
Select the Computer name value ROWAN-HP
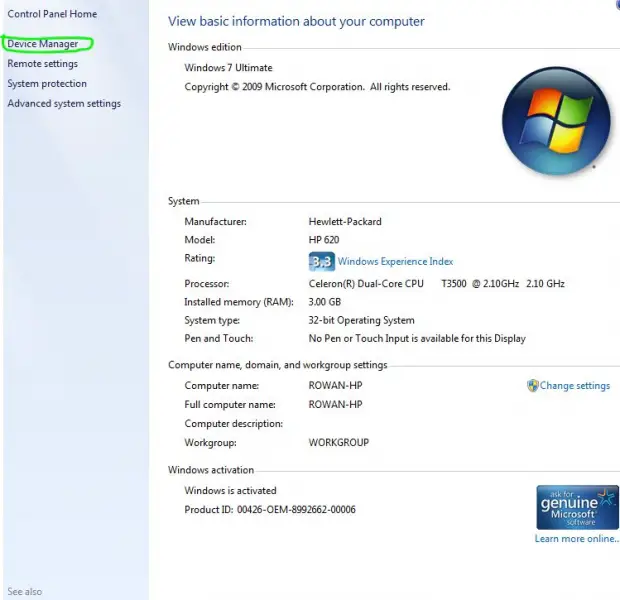point(335,385)
